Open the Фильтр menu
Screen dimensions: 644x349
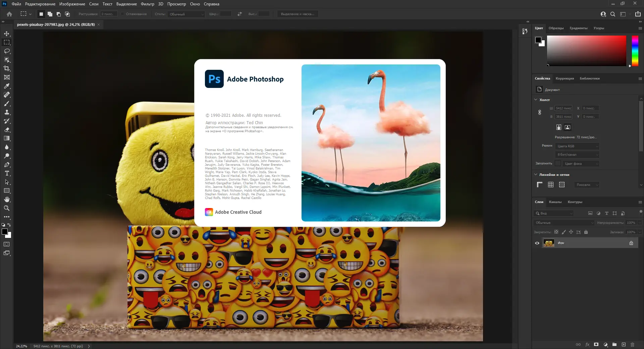(147, 4)
